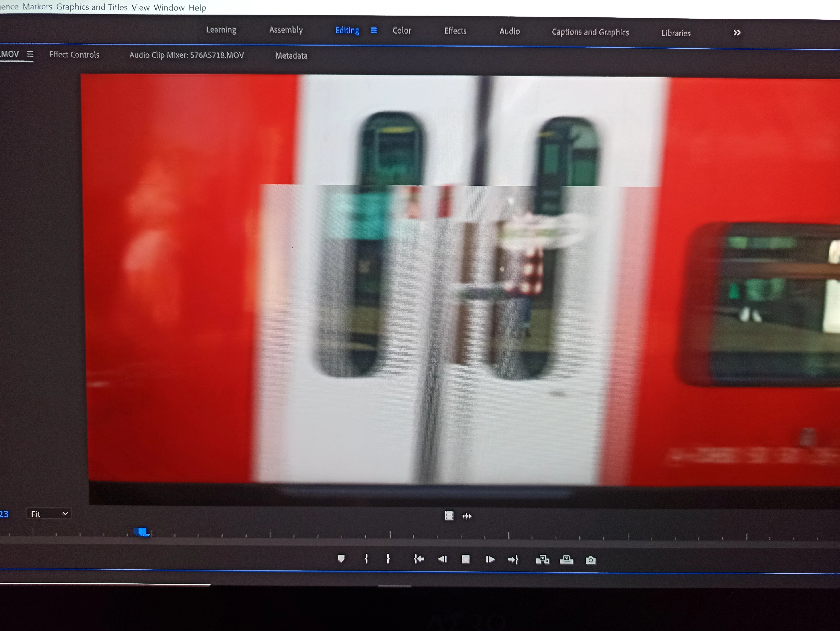Expand hidden workspaces with double chevron
The image size is (840, 631).
[x=737, y=33]
